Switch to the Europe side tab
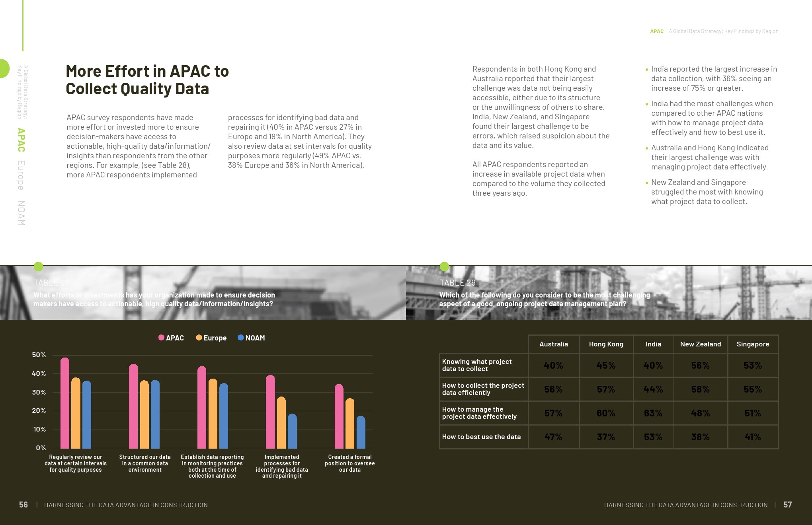Screen dimensions: 812x525 click(21, 175)
